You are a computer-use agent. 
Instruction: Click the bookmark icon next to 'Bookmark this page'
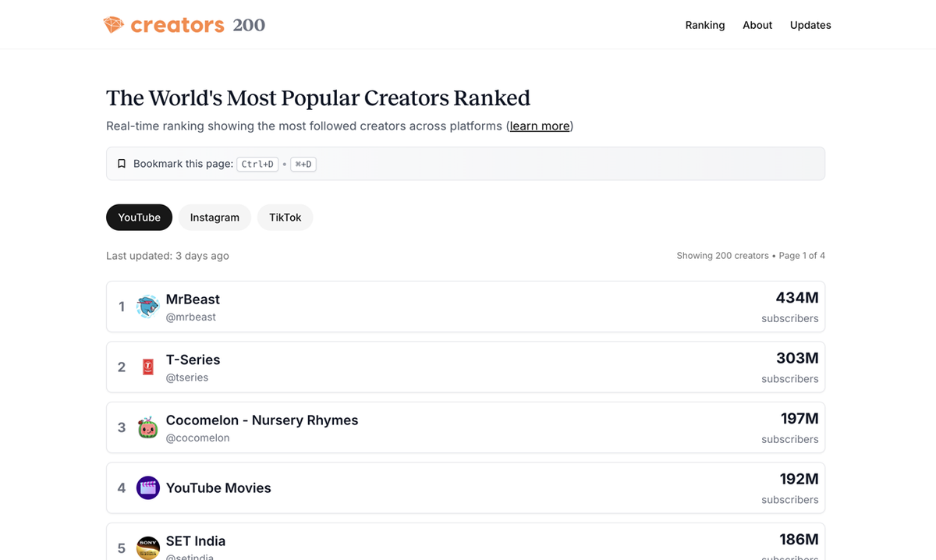tap(122, 163)
